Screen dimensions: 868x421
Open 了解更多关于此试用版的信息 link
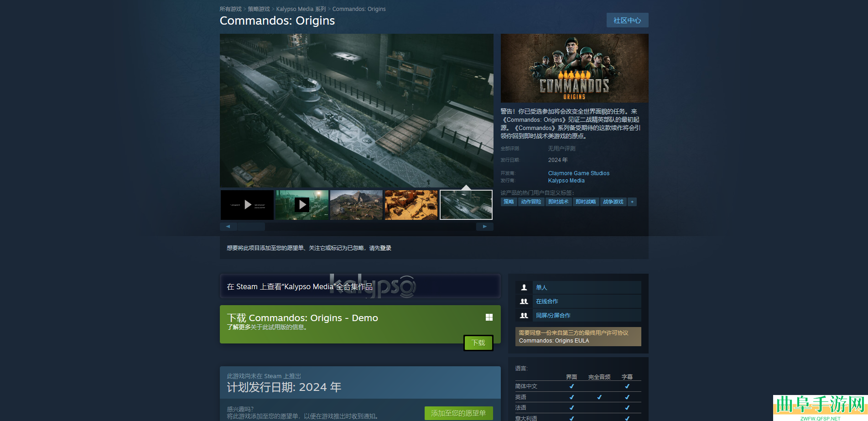pos(267,327)
